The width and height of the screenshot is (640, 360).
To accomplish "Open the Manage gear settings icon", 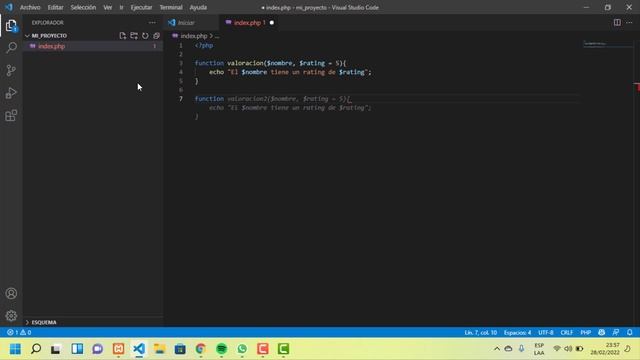I will pos(11,316).
